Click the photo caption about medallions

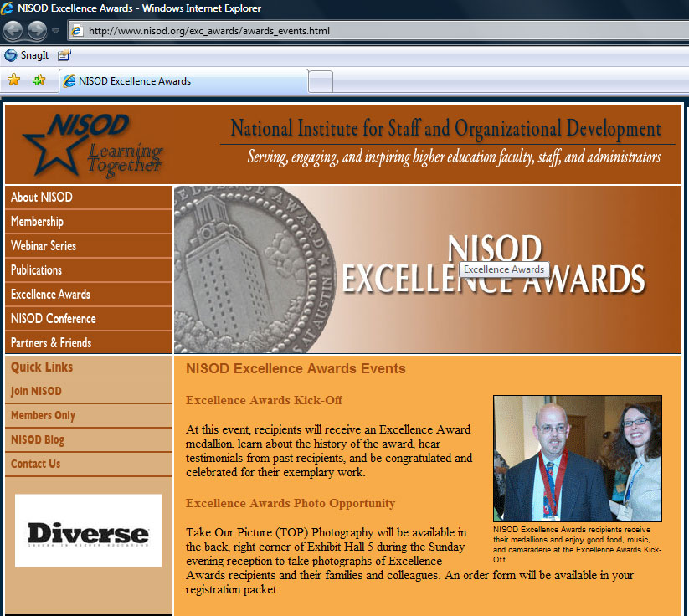pyautogui.click(x=577, y=544)
